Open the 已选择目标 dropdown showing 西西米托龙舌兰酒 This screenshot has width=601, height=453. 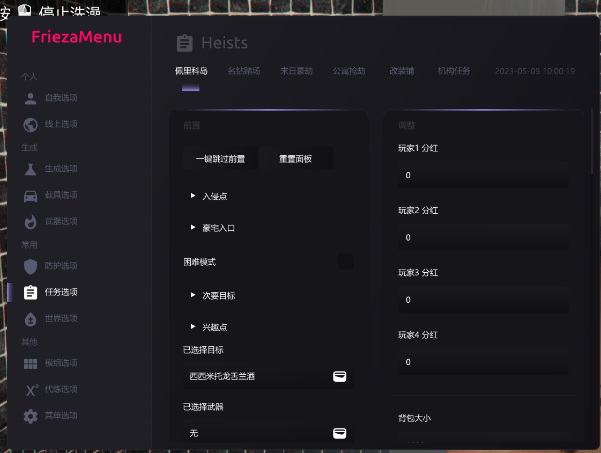coord(268,376)
